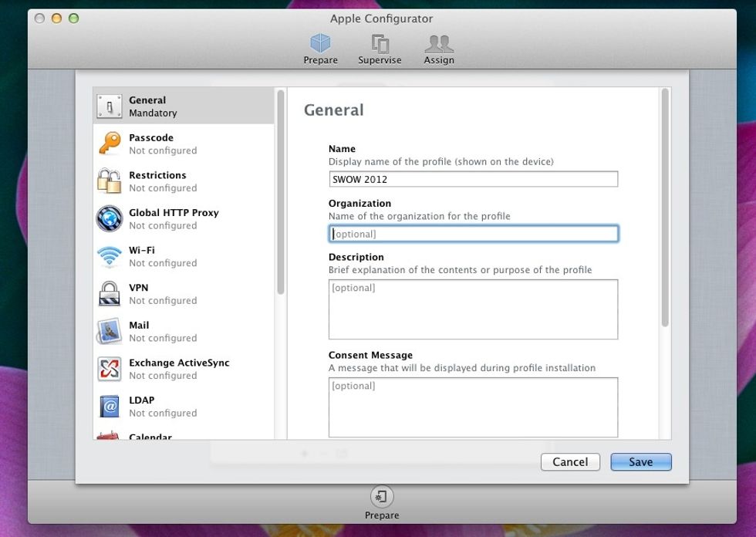The height and width of the screenshot is (537, 756).
Task: Choose the partially visible Calendar payload
Action: click(x=184, y=435)
